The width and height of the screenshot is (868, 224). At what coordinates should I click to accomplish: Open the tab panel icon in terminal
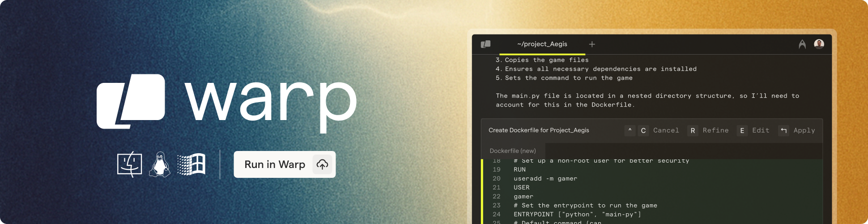(485, 44)
